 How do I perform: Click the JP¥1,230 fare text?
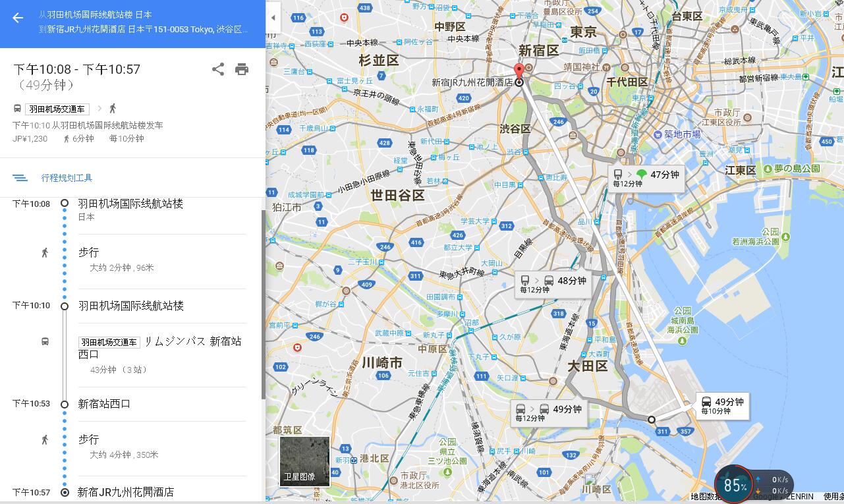[30, 138]
